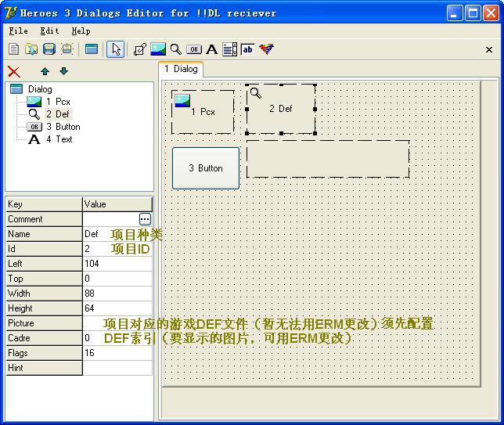Screen dimensions: 504x425
Task: Select the arrow pointer tool
Action: point(115,49)
